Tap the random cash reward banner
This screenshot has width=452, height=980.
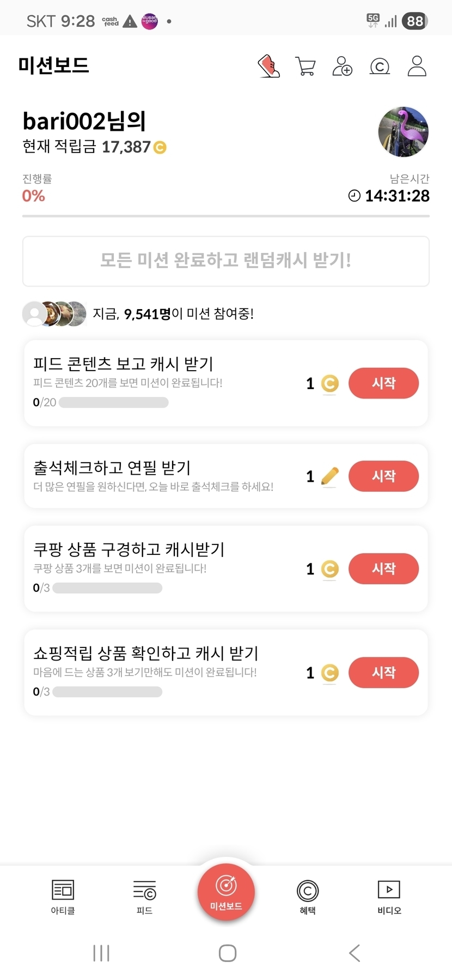click(x=225, y=261)
